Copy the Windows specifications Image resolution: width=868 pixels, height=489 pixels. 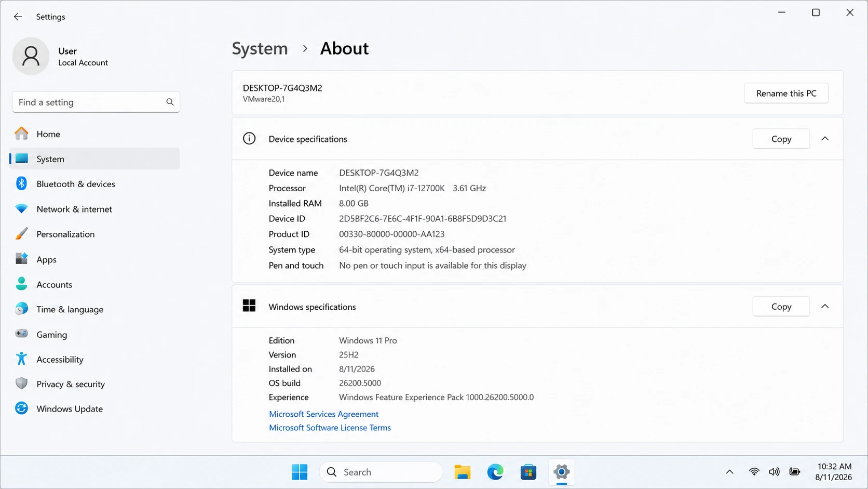pyautogui.click(x=781, y=307)
